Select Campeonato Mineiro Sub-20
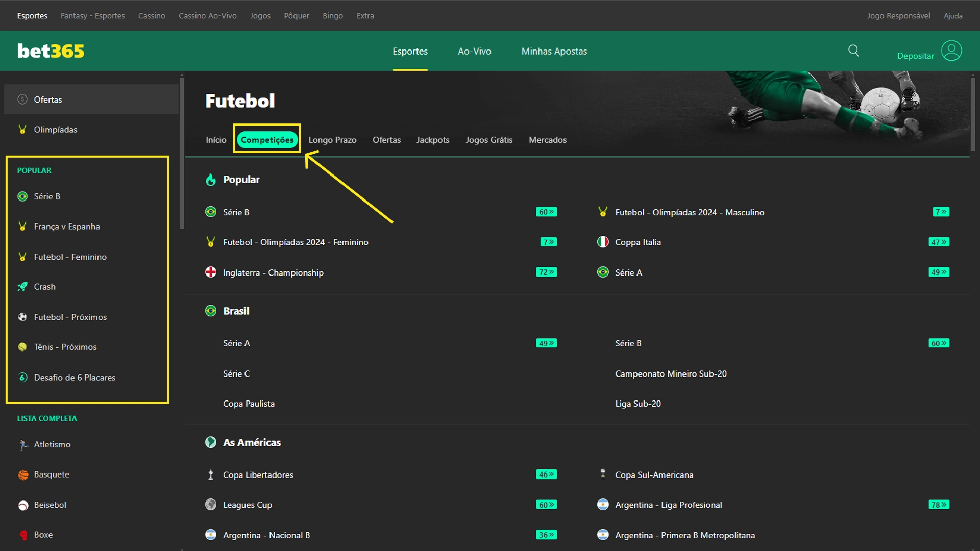980x551 pixels. (671, 373)
